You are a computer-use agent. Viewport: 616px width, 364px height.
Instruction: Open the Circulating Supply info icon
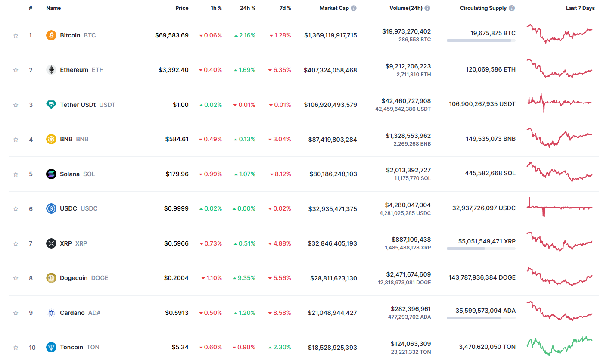coord(512,8)
